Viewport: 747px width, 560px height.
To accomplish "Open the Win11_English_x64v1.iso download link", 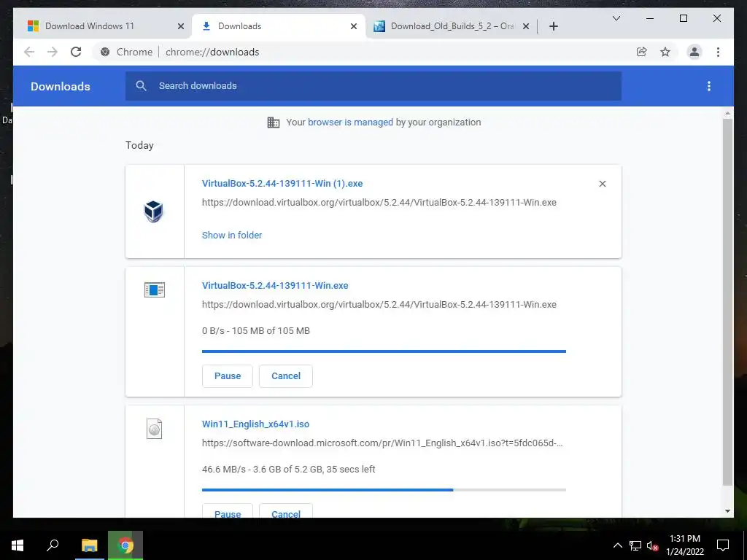I will [x=255, y=424].
